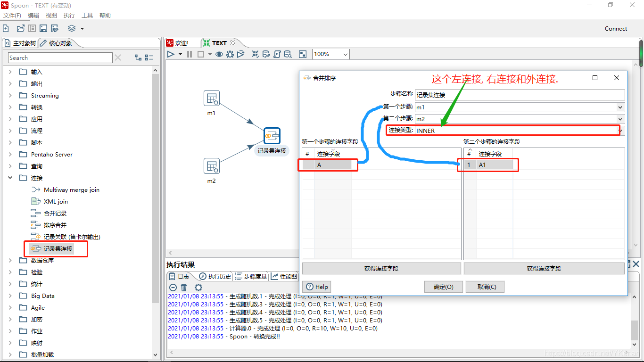
Task: Open log settings with the gear icon
Action: [198, 287]
